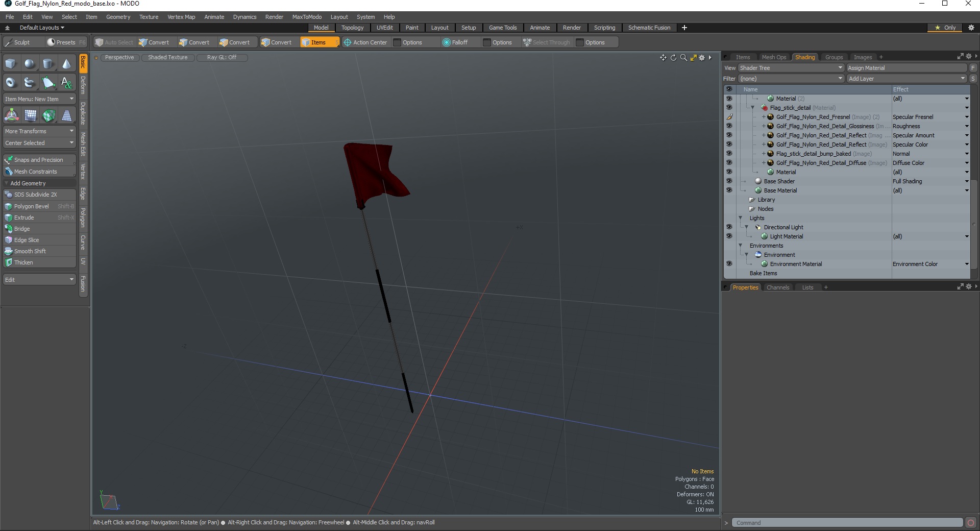Viewport: 980px width, 531px height.
Task: Switch to the Mesh Ops panel tab
Action: [774, 57]
